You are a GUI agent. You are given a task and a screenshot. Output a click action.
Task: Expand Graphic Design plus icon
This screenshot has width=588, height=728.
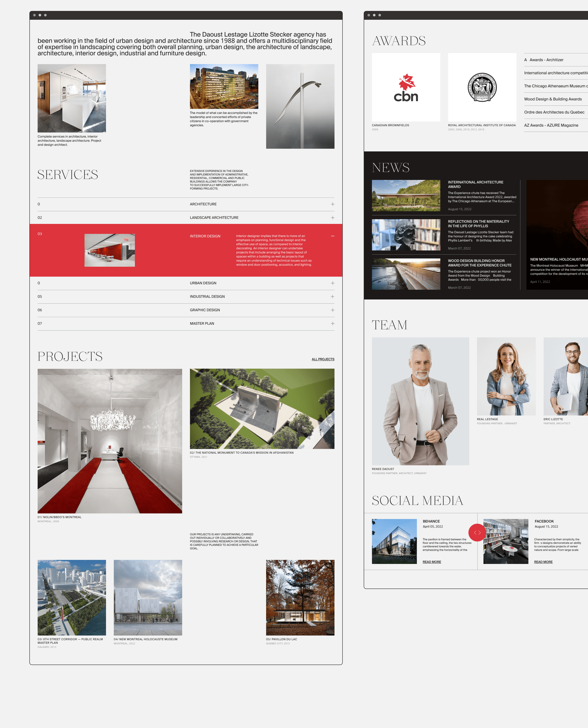(332, 310)
